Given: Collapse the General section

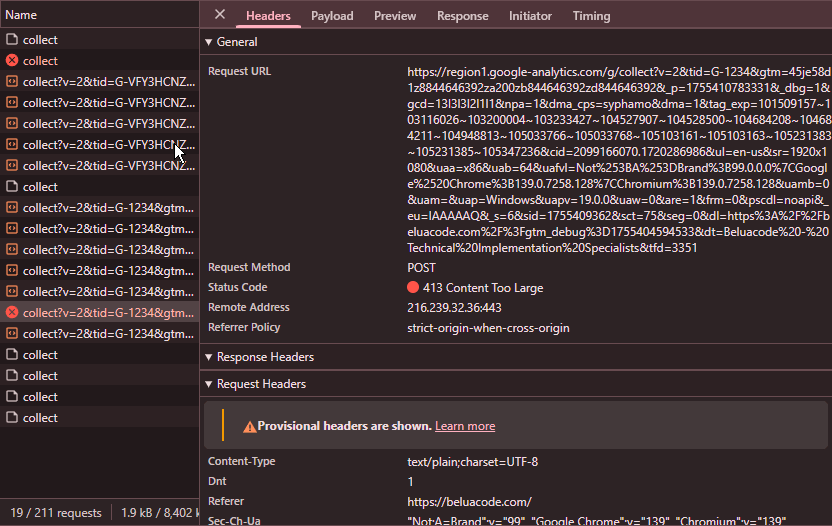Looking at the screenshot, I should (209, 42).
